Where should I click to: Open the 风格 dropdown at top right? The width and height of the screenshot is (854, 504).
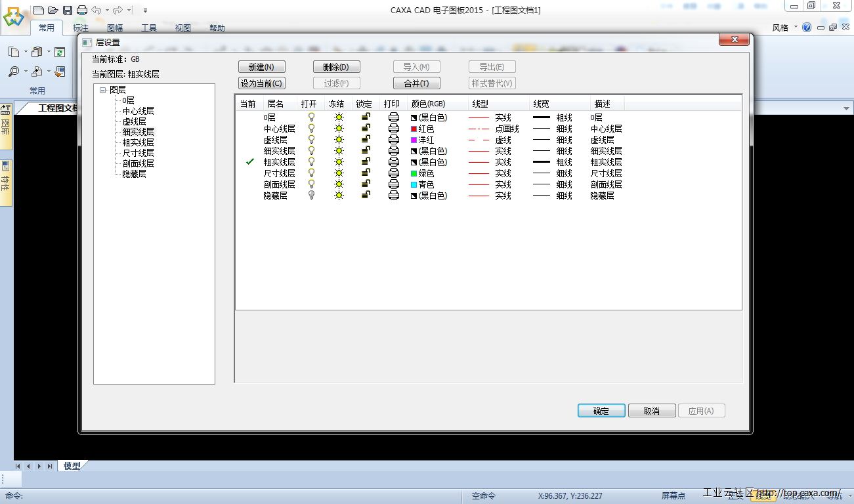tap(784, 28)
